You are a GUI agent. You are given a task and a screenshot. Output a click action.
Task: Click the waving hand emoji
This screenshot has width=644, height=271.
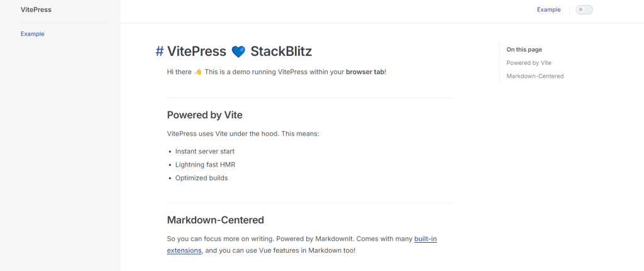tap(198, 72)
